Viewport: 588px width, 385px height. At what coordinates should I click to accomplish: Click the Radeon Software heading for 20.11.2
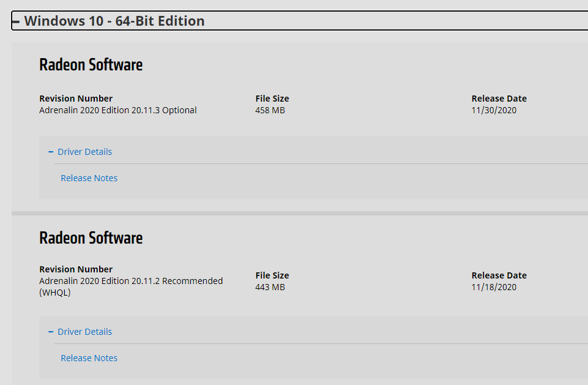tap(91, 238)
